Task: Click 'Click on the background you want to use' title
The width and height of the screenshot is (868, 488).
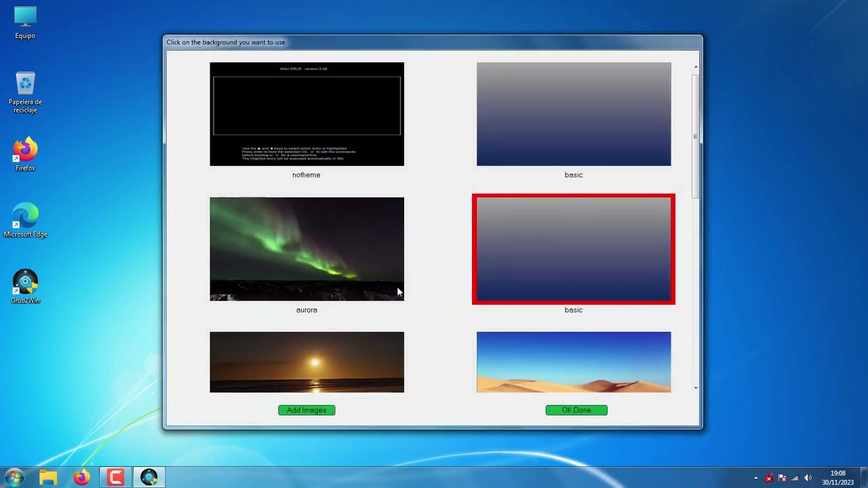Action: pos(226,42)
